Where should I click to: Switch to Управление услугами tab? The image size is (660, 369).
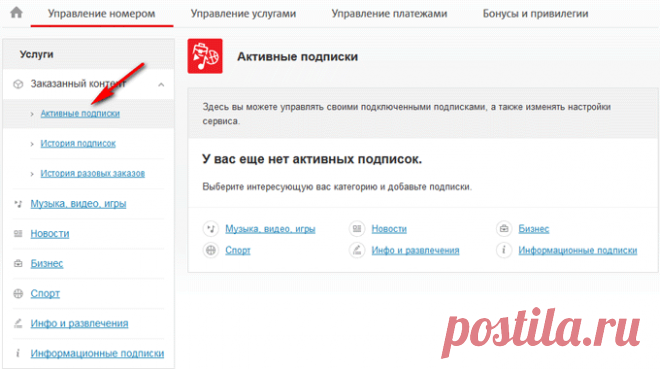[x=243, y=13]
